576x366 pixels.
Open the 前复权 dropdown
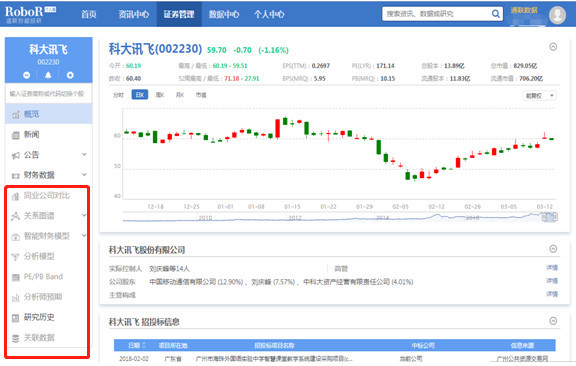pos(539,96)
